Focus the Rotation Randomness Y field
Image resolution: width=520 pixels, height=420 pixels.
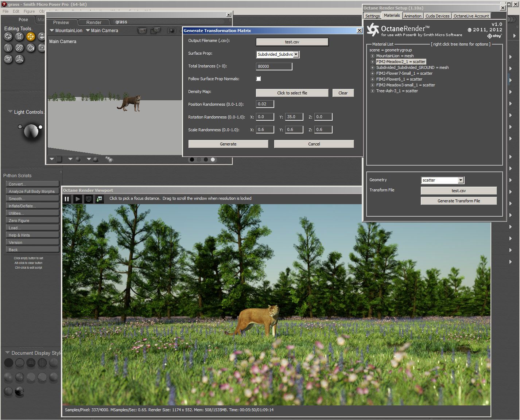point(294,117)
